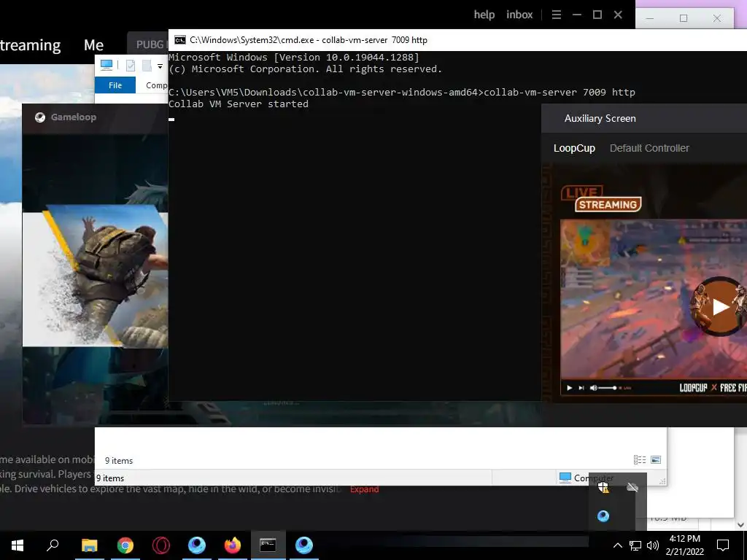Click the Live Streaming badge
Screen dimensions: 747x560
tap(601, 199)
